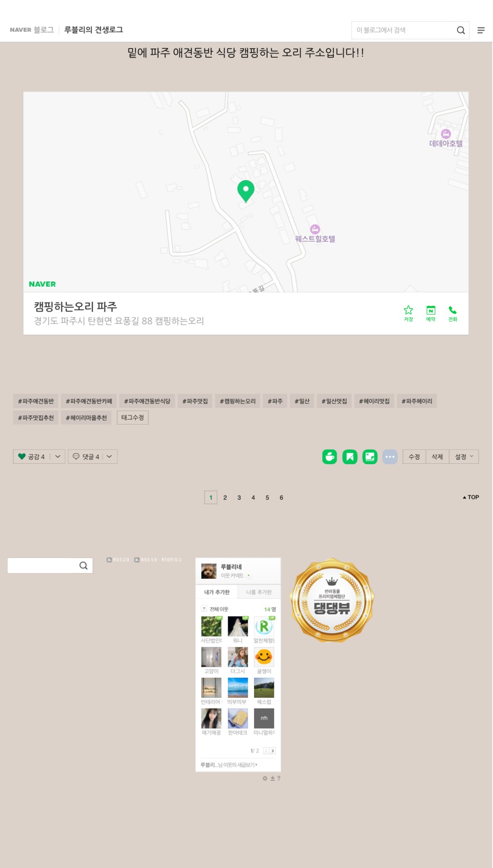493x868 pixels.
Task: Open the #파주애견동반카페 tag link
Action: (x=89, y=401)
